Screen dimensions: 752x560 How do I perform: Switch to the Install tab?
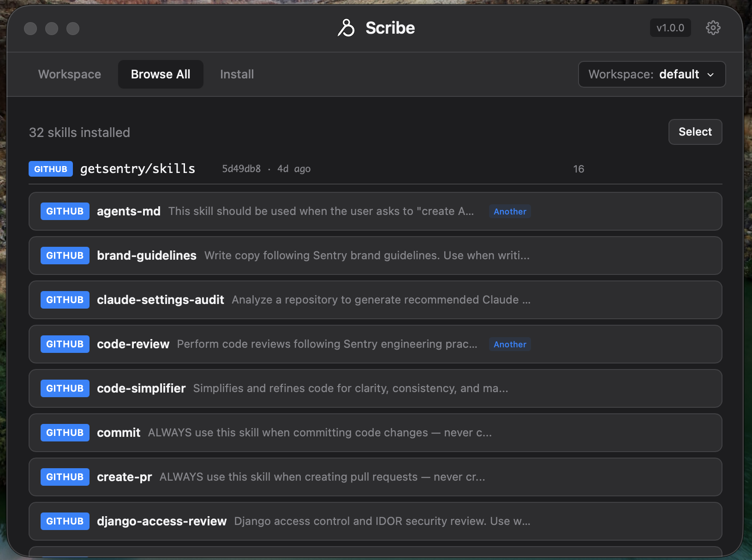[x=237, y=74]
